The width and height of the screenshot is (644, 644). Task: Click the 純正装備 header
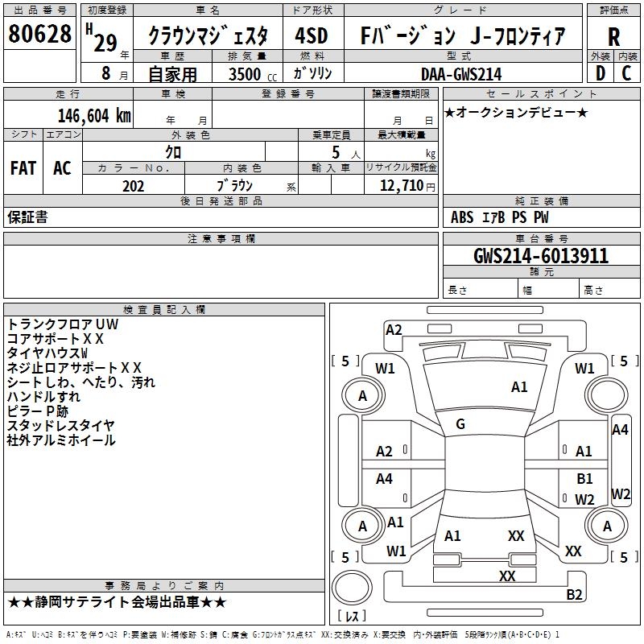[541, 201]
